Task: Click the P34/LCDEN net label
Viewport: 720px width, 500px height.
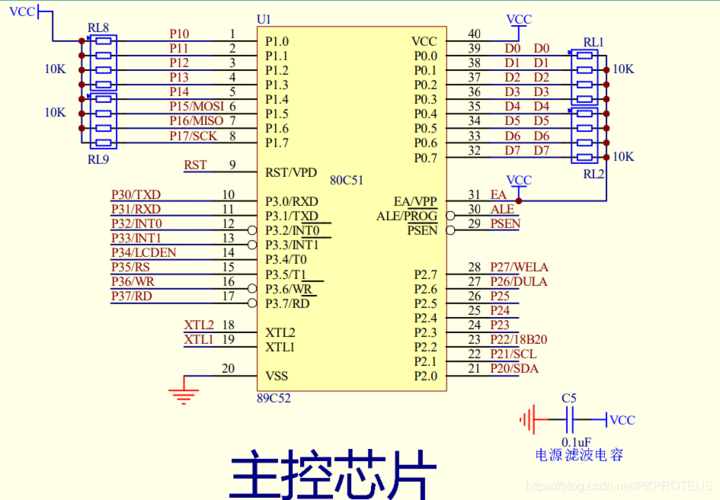Action: (143, 252)
